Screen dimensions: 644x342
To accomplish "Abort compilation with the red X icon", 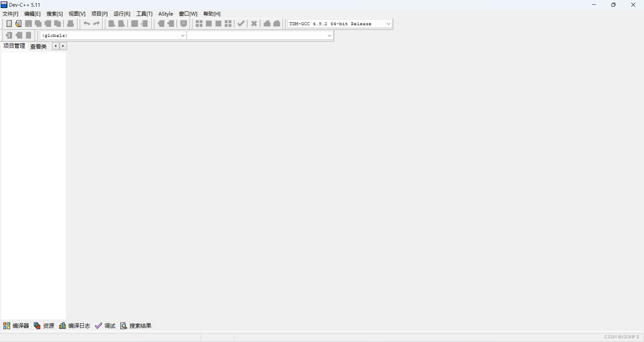I will (254, 23).
